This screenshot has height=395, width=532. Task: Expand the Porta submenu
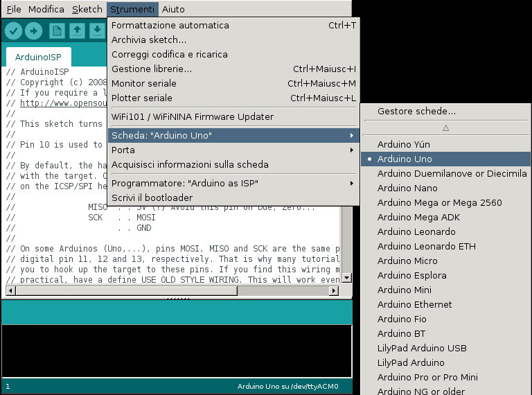point(233,150)
